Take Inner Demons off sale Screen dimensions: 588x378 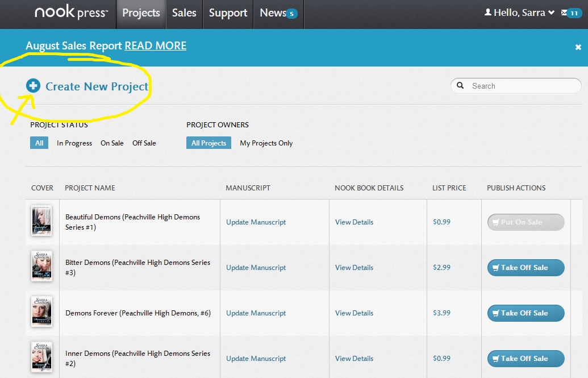point(526,359)
